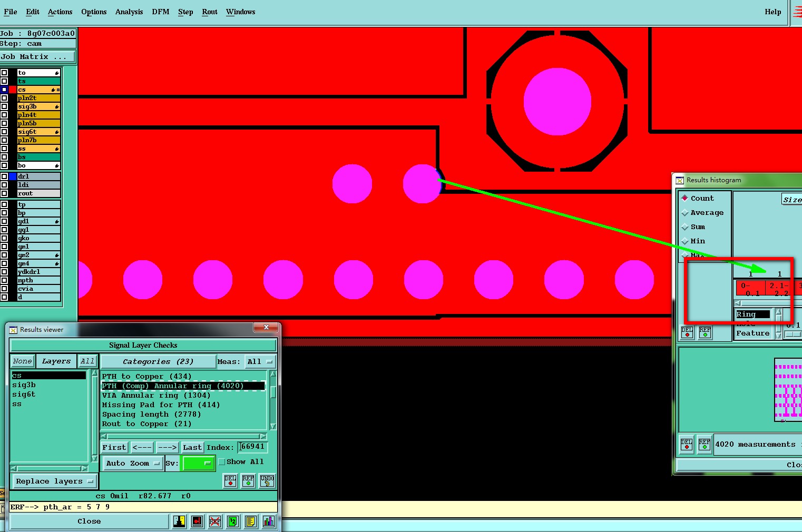The width and height of the screenshot is (802, 532).
Task: Open the Replace layers dropdown
Action: tap(54, 481)
